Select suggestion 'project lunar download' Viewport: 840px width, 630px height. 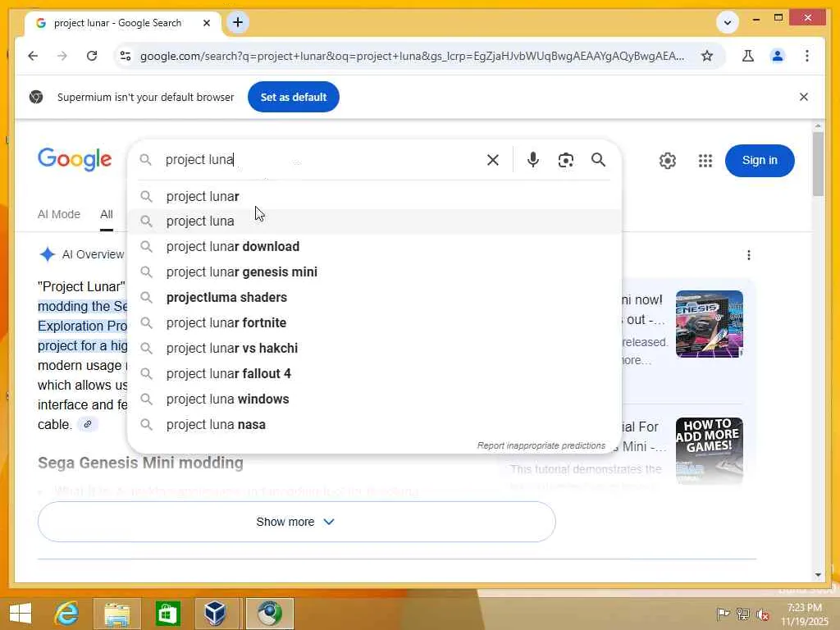point(374,246)
